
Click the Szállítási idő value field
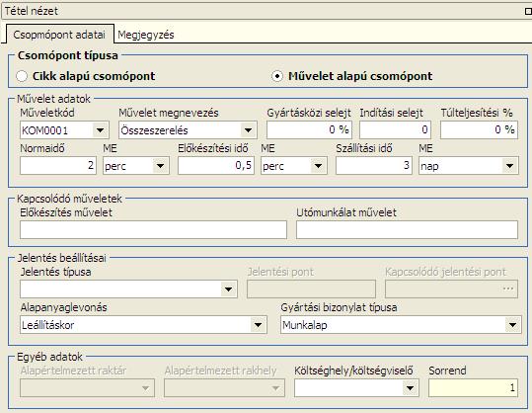coord(374,166)
